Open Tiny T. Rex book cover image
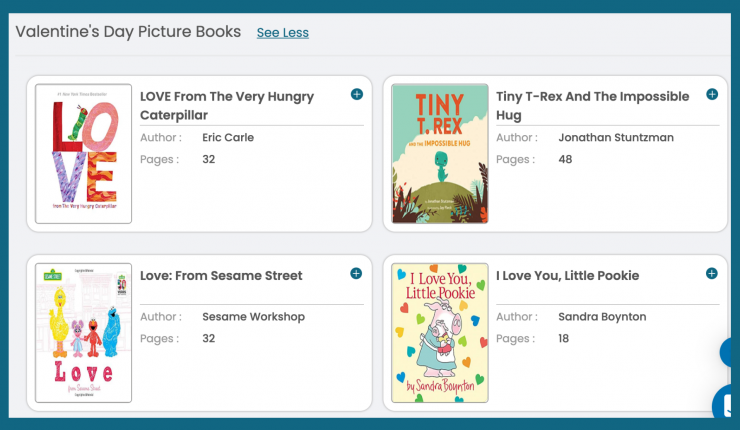Image resolution: width=740 pixels, height=430 pixels. pos(440,153)
